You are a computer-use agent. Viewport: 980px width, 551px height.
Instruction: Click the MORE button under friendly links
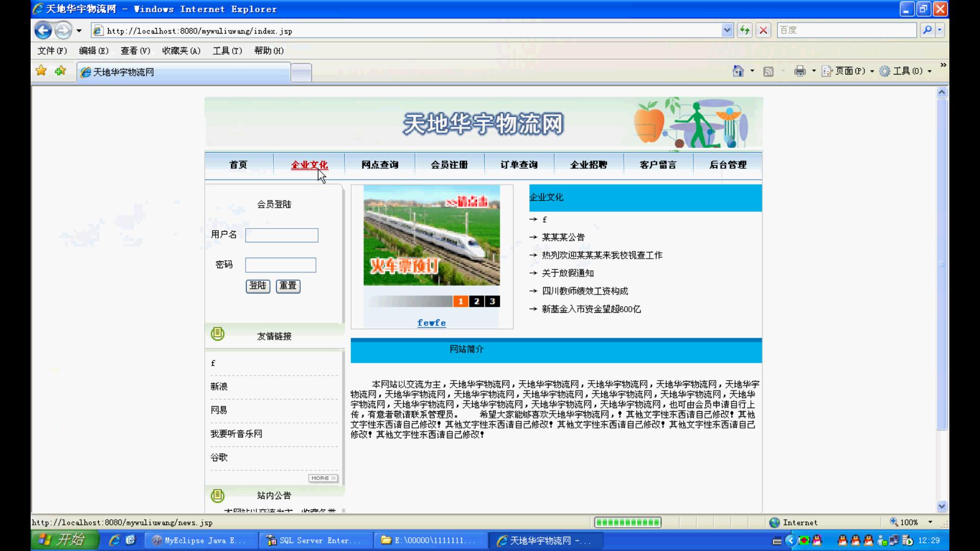(323, 478)
